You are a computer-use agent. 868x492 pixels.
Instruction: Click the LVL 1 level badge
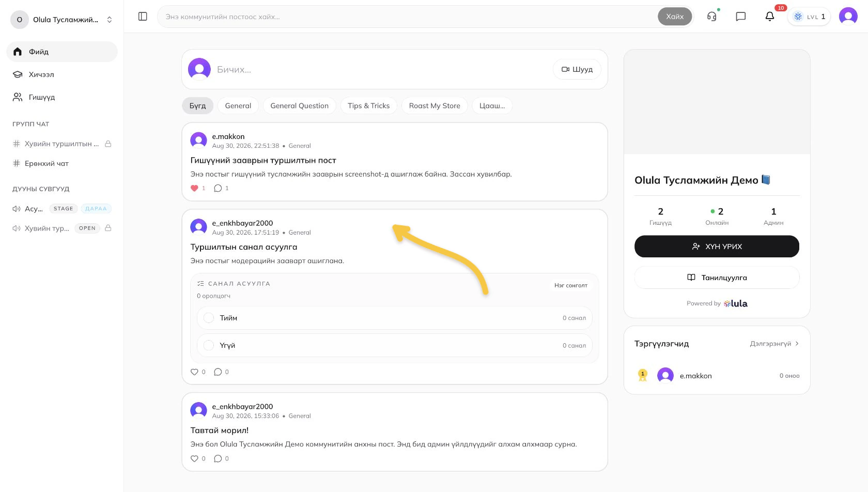coord(809,17)
